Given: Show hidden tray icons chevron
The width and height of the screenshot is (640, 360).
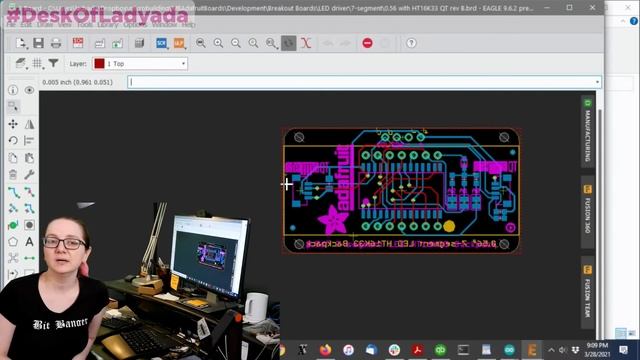Looking at the screenshot, I should (551, 350).
